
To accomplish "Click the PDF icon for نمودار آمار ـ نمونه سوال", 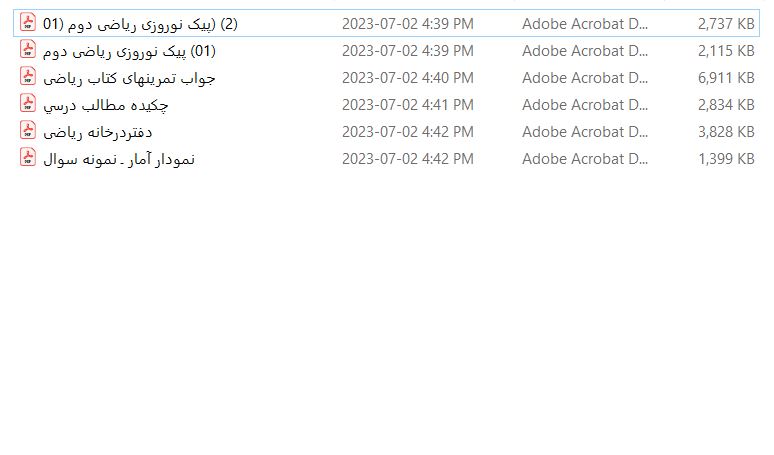I will pos(28,157).
